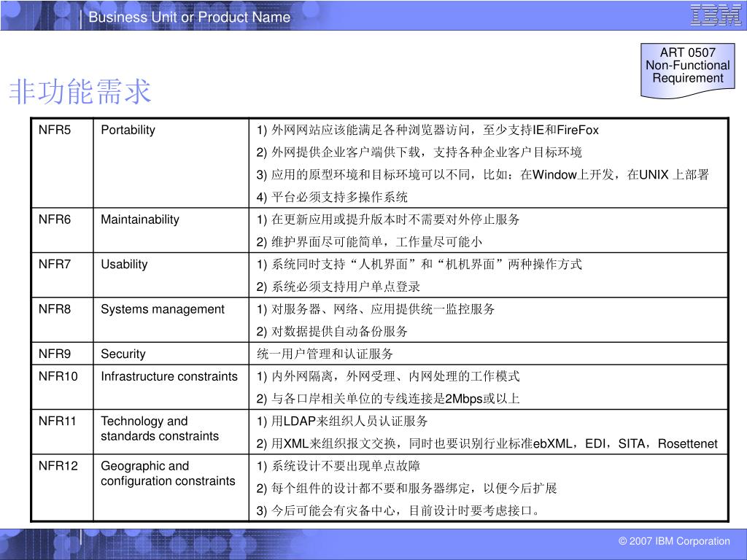This screenshot has width=747, height=560.
Task: Select text 统一用户管理和认证服务
Action: [x=325, y=354]
